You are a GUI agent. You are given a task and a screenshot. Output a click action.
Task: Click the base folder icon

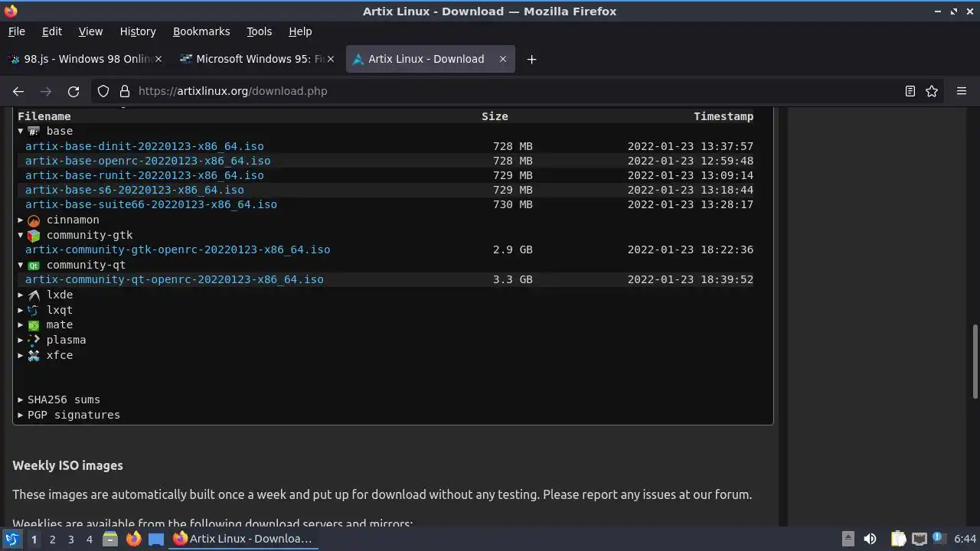coord(34,131)
